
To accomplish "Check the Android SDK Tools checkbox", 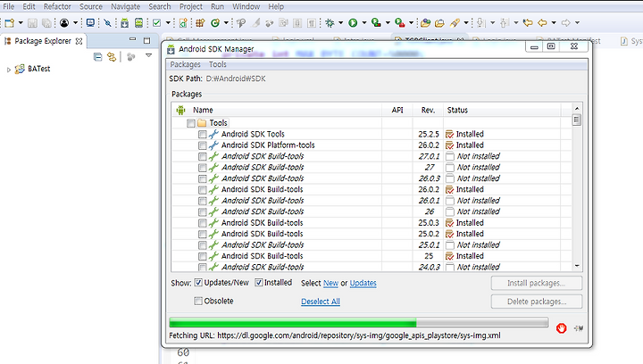I will pyautogui.click(x=202, y=135).
